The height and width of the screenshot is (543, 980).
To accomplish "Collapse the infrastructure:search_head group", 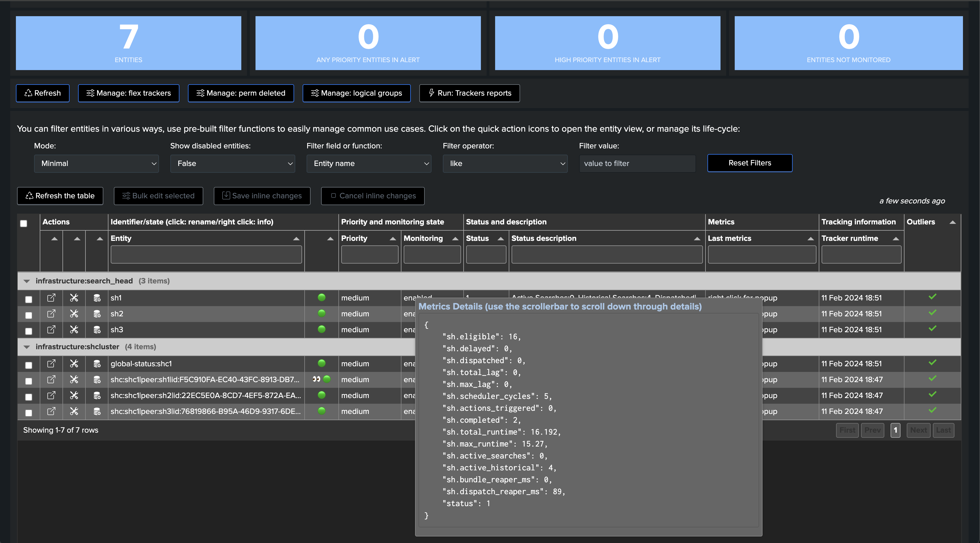I will 27,281.
